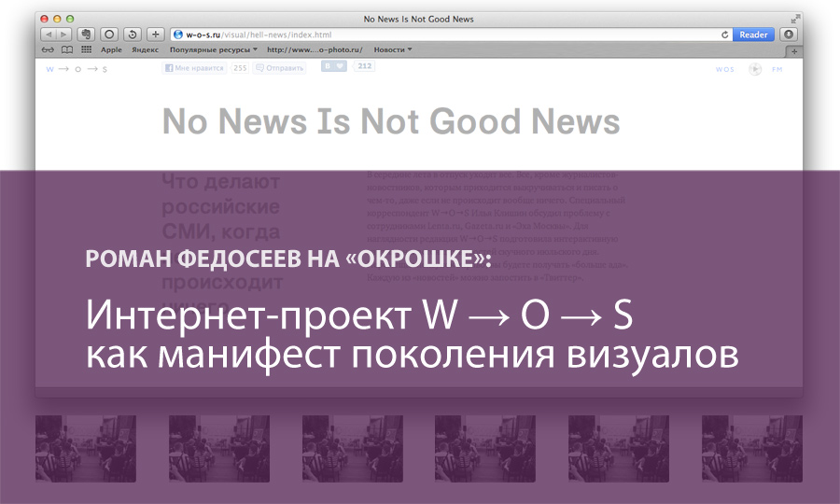Open the Apple bookmark
Viewport: 840px width, 504px height.
[111, 49]
